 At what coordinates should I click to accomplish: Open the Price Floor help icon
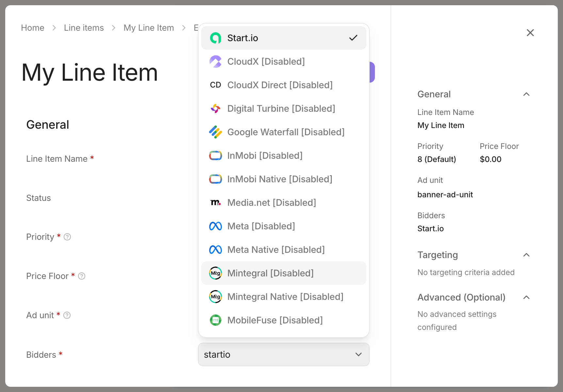82,276
